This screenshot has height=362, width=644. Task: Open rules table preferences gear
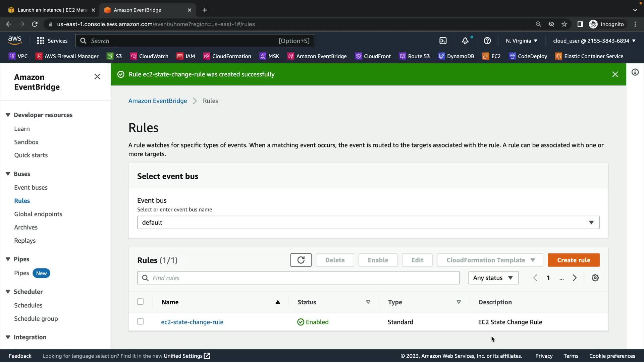(x=595, y=278)
